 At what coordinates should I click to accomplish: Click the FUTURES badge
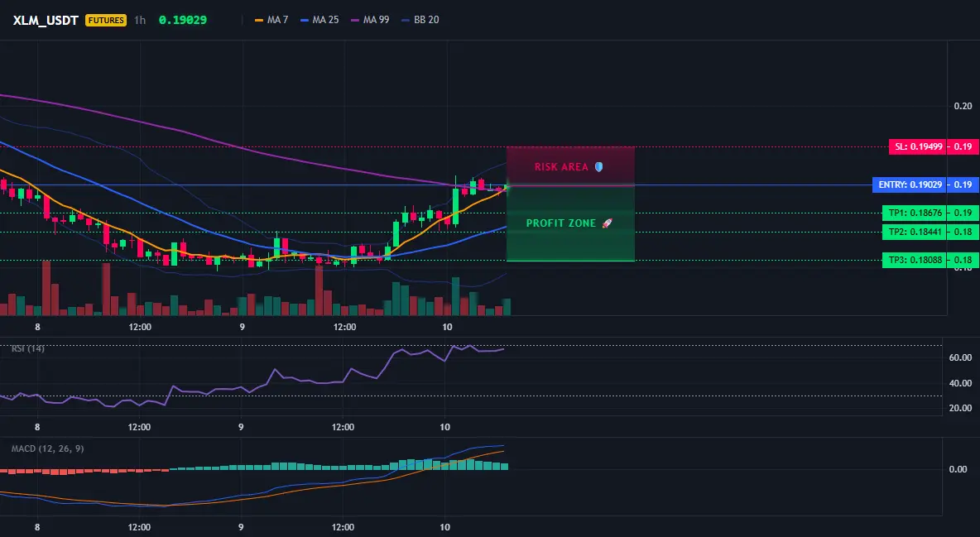click(106, 20)
